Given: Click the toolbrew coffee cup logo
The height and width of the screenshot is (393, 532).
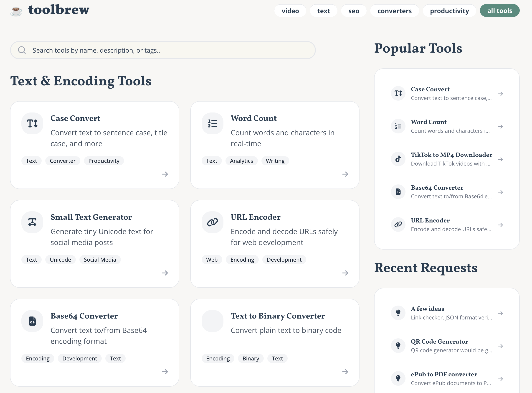Looking at the screenshot, I should point(16,11).
